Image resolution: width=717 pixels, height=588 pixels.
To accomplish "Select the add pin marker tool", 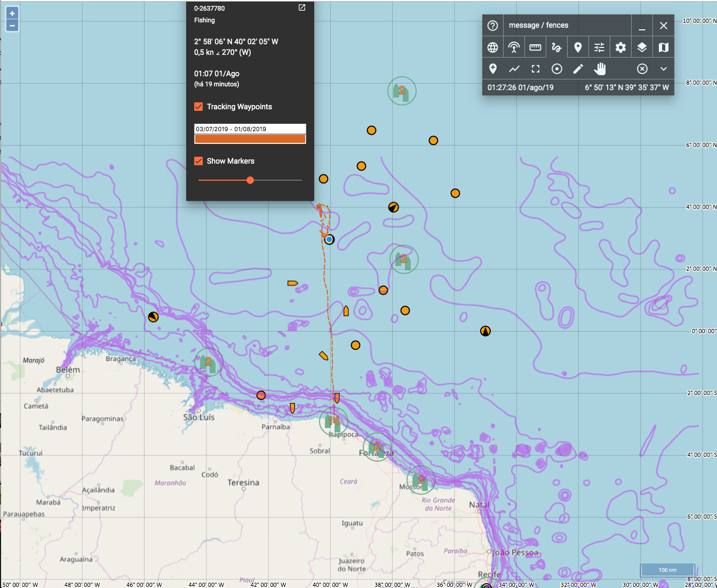I will (x=493, y=69).
